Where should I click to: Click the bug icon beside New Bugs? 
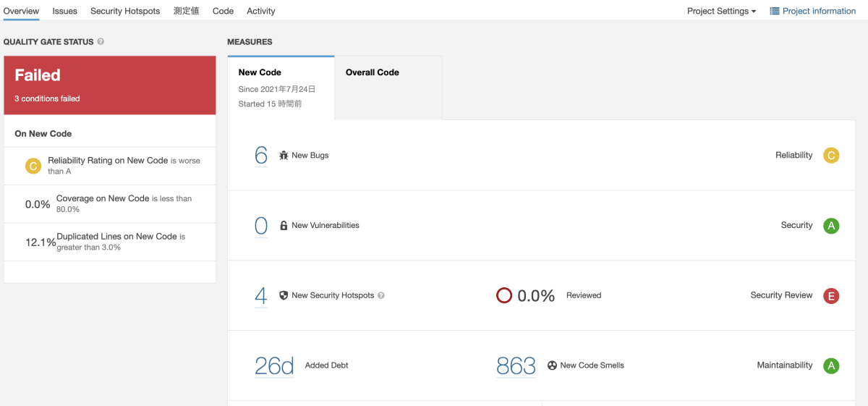(x=284, y=155)
